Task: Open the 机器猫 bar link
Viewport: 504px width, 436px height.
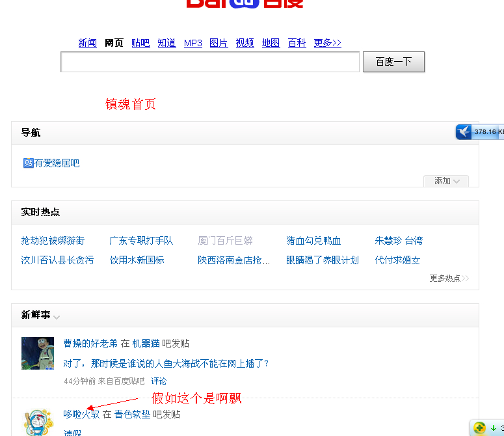Action: tap(146, 344)
